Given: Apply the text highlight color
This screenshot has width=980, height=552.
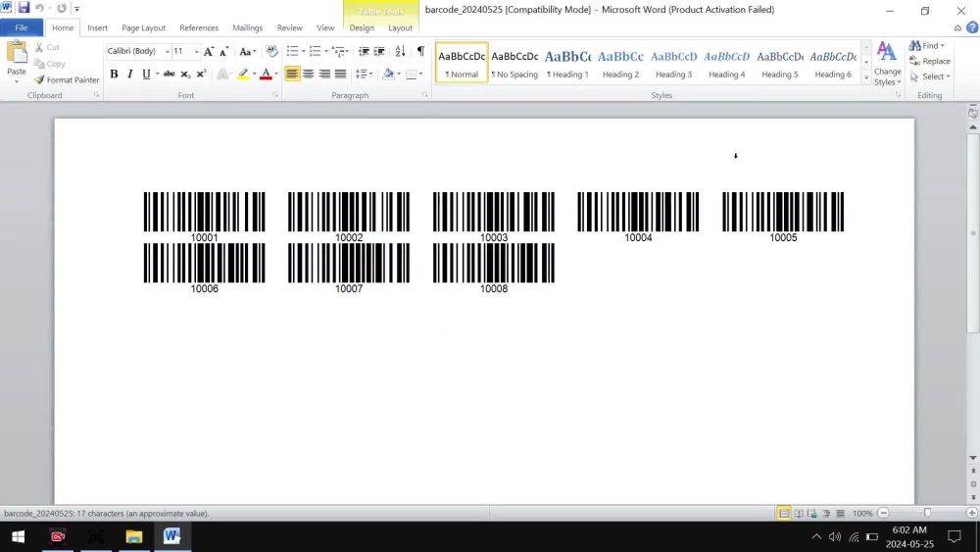Looking at the screenshot, I should click(243, 74).
